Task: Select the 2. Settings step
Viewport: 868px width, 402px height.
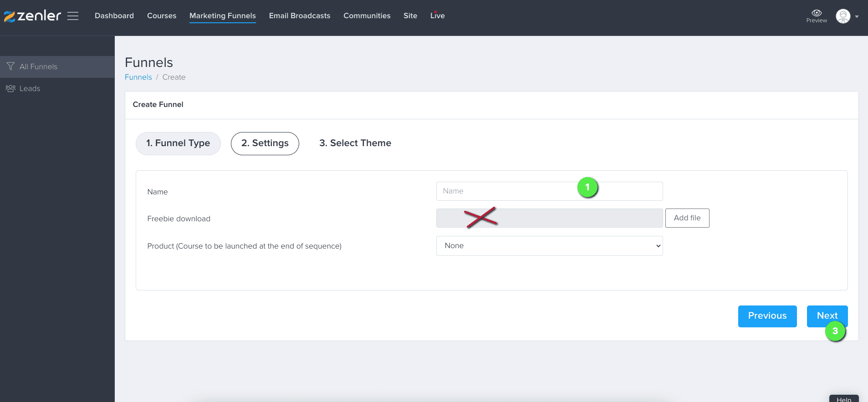Action: point(265,143)
